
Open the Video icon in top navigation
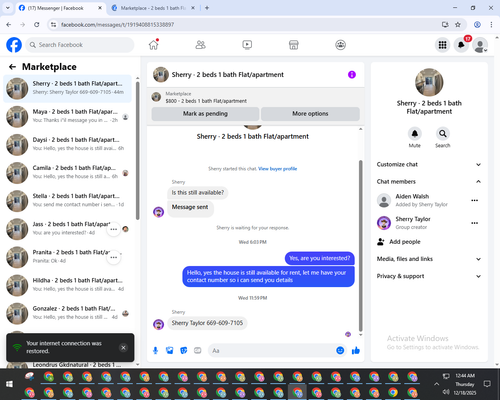[x=247, y=45]
